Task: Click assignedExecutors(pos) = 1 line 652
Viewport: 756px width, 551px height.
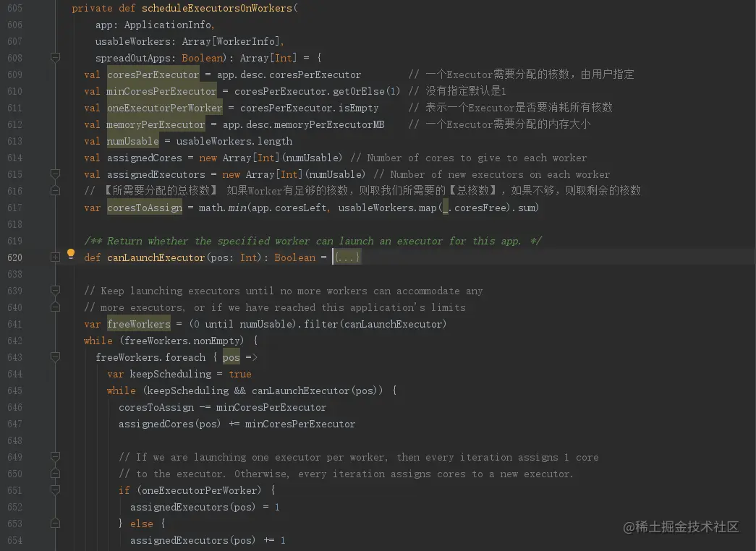Action: point(205,507)
